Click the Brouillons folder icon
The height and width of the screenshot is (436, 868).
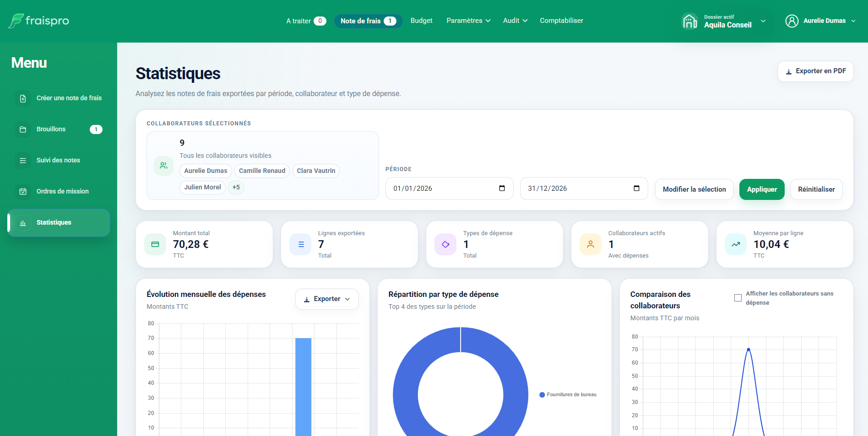(23, 129)
